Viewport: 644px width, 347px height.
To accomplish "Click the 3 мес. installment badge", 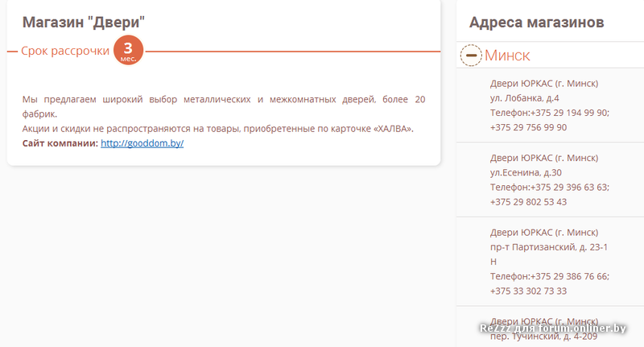I will click(128, 51).
